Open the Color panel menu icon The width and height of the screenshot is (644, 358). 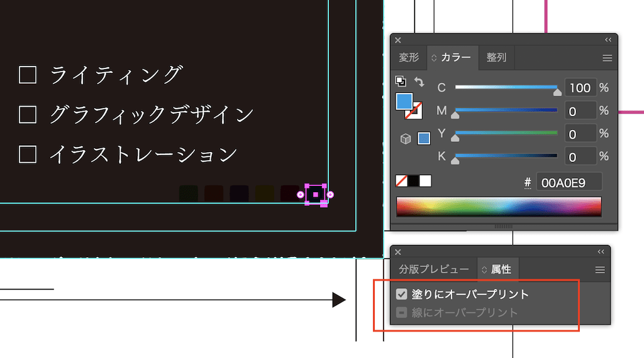(607, 58)
